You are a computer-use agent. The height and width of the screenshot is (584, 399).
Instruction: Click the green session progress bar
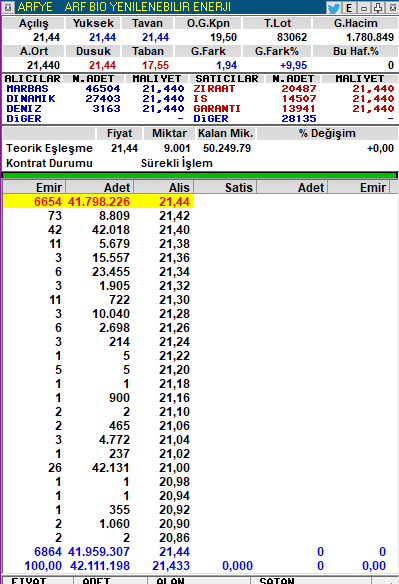(199, 175)
